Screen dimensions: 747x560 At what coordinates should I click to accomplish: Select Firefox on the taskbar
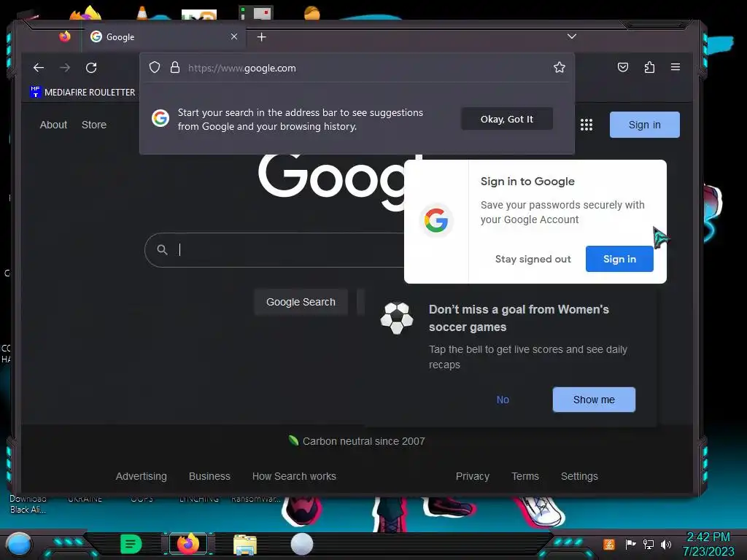[x=187, y=544]
